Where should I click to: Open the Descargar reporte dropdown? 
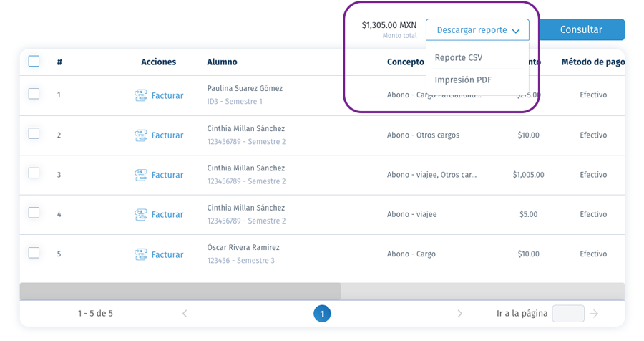tap(477, 29)
